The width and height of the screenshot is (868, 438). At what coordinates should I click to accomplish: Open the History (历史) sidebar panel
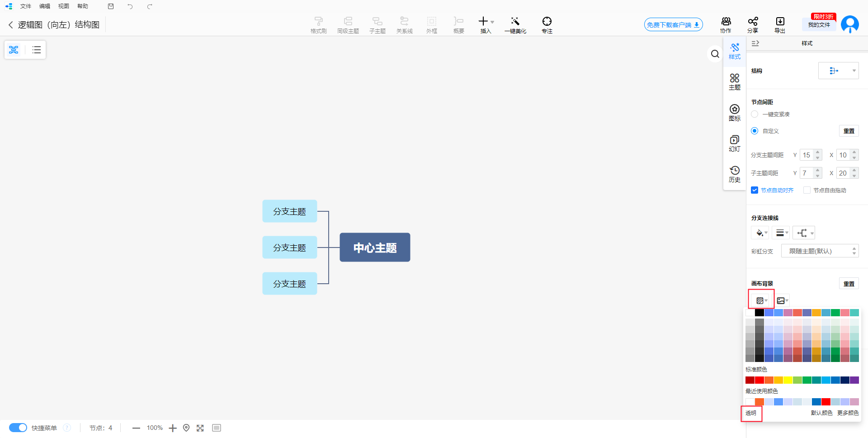(x=735, y=174)
